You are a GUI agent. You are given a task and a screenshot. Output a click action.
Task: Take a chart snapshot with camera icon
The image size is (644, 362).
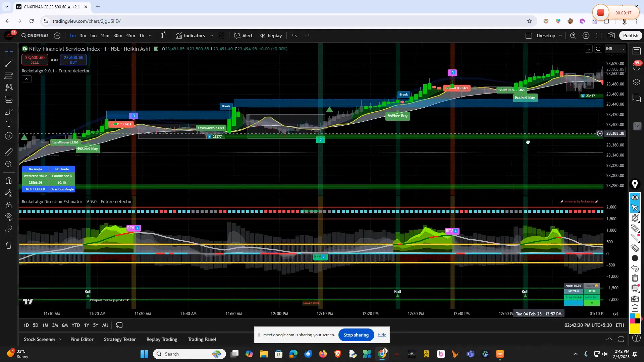click(x=611, y=36)
